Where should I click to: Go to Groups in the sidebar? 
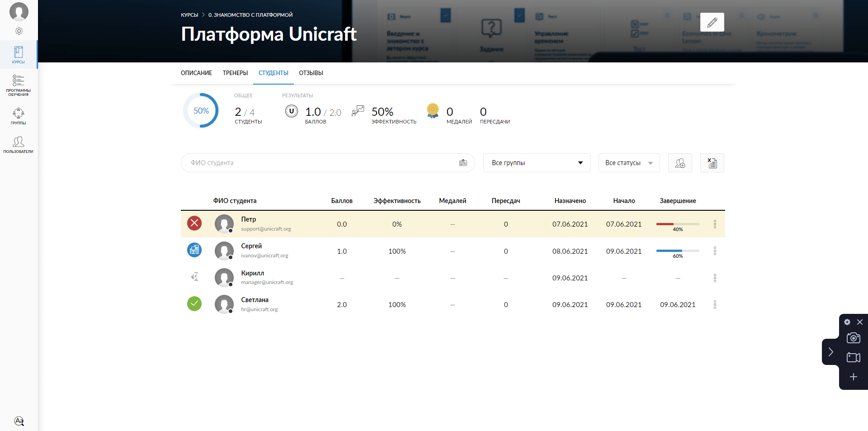pyautogui.click(x=19, y=116)
